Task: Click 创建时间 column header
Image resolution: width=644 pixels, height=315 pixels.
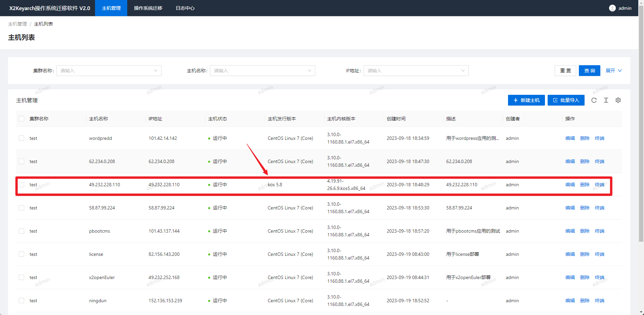Action: [x=396, y=119]
